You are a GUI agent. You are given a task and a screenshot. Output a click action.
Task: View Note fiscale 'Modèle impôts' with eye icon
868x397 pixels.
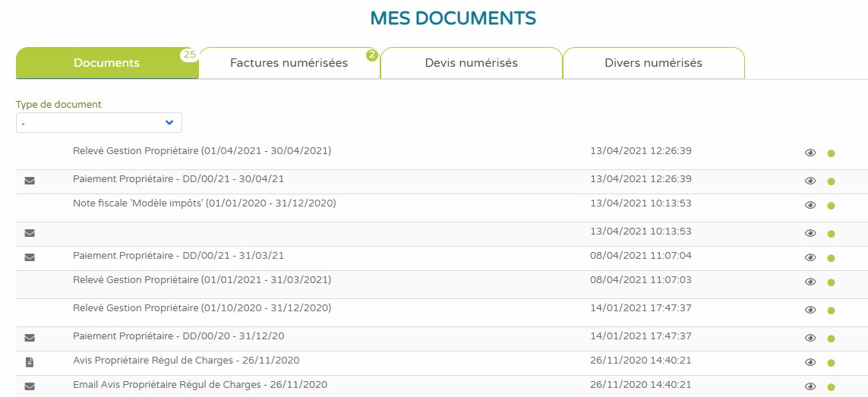[810, 206]
